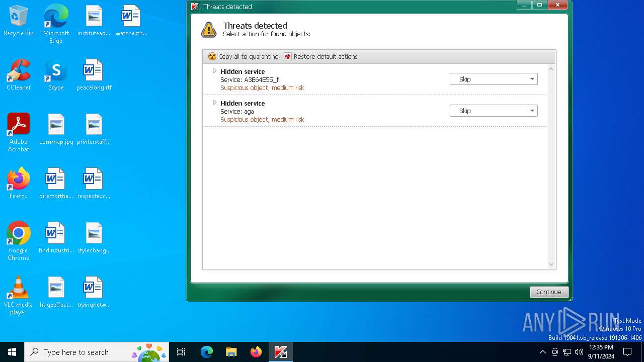Expand the A3E64E55_fl hidden service entry
The image size is (644, 362).
pyautogui.click(x=215, y=71)
